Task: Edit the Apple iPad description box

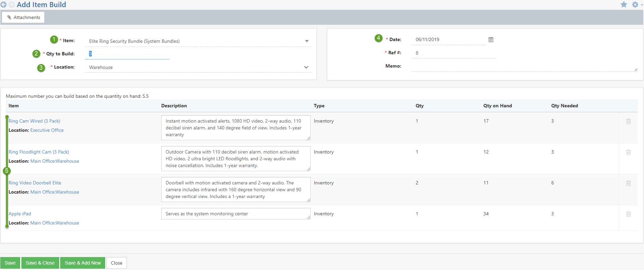Action: coord(236,214)
